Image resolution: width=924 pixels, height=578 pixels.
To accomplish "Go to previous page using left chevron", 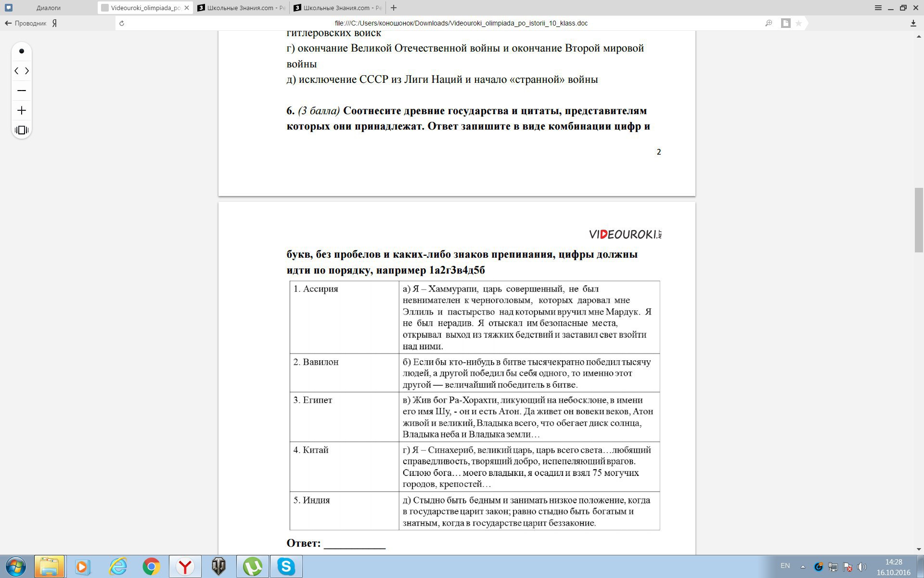I will point(16,71).
